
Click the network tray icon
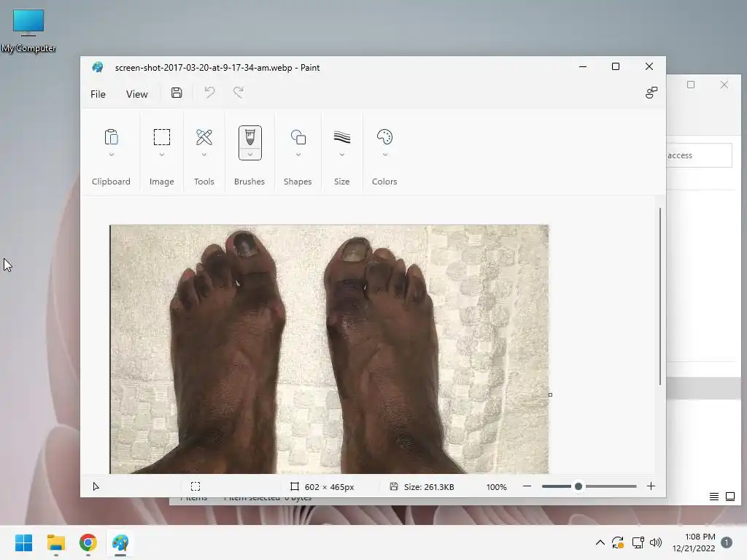click(x=638, y=542)
